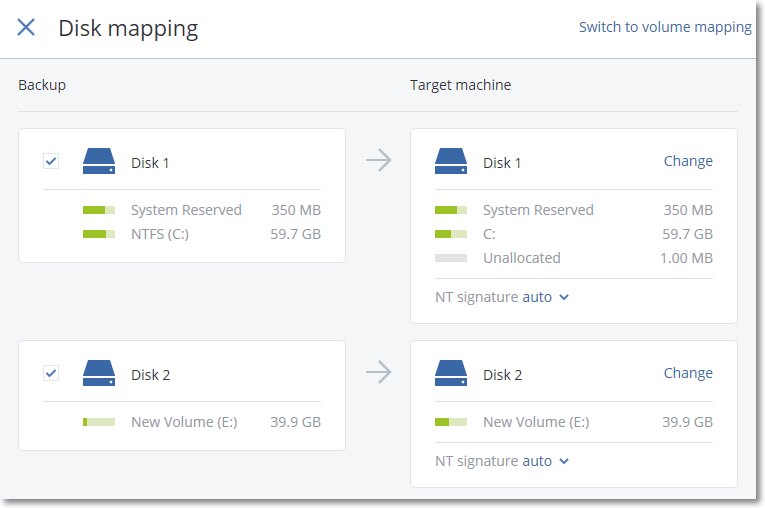Click the Backup Disk 2 drive icon
The width and height of the screenshot is (765, 508).
tap(99, 374)
